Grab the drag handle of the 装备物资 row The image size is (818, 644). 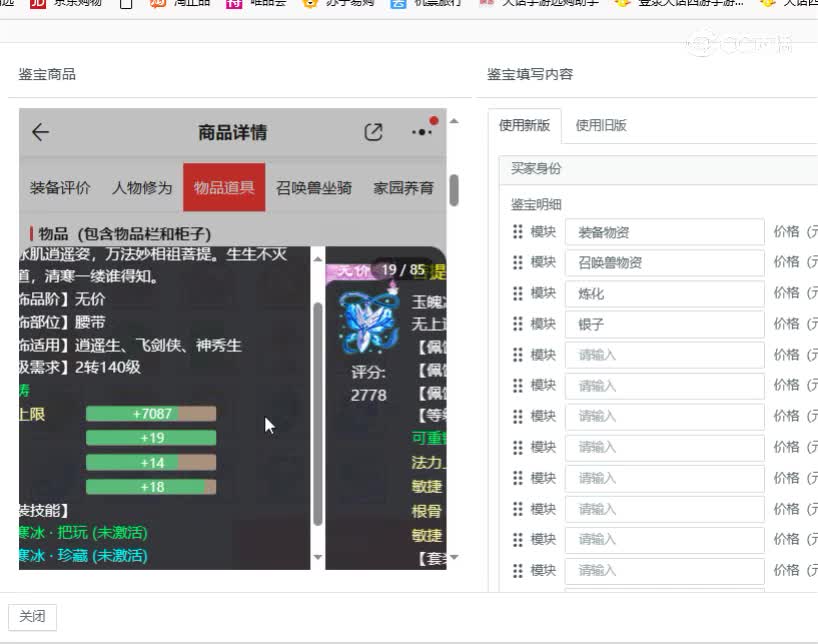coord(517,232)
